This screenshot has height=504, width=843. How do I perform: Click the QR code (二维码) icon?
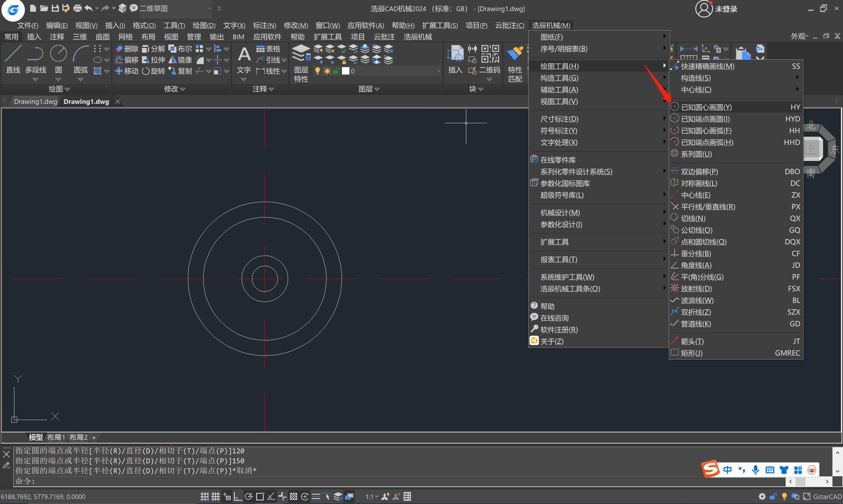(490, 54)
